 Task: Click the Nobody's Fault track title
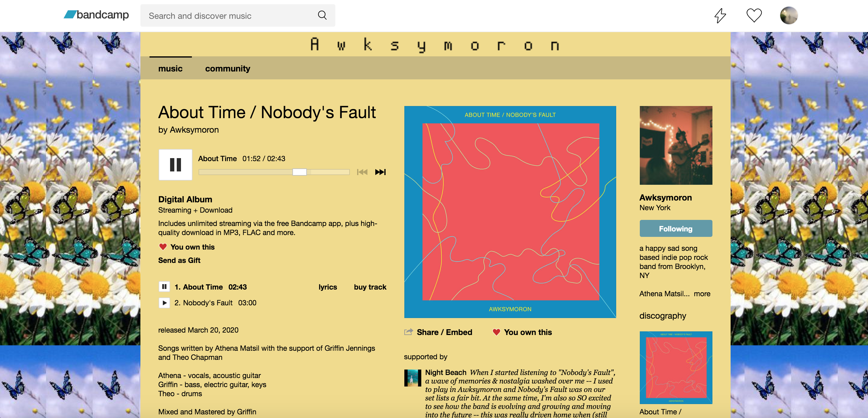coord(208,303)
